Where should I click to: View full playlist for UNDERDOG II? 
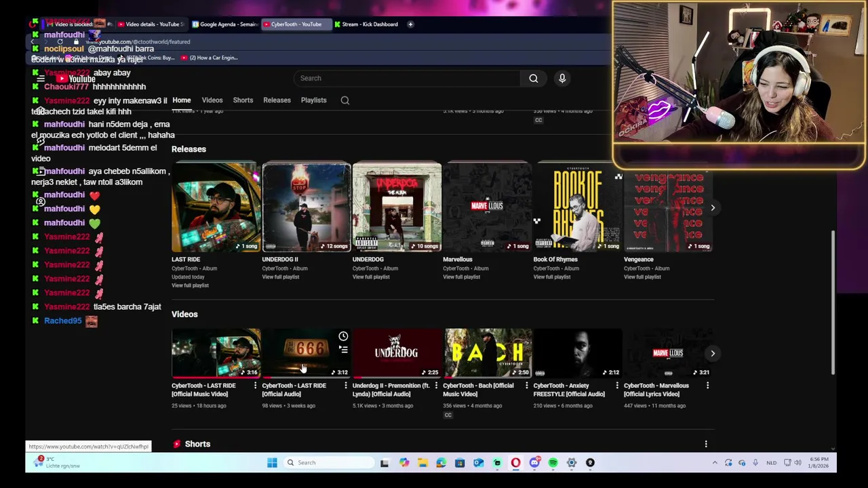tap(280, 277)
